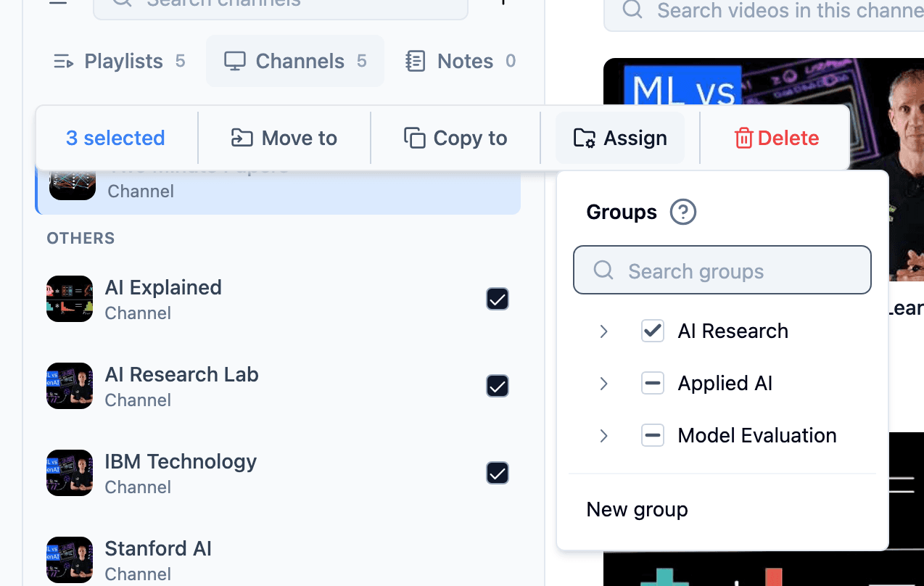Viewport: 924px width, 586px height.
Task: Click the AI Research group label
Action: click(x=733, y=331)
